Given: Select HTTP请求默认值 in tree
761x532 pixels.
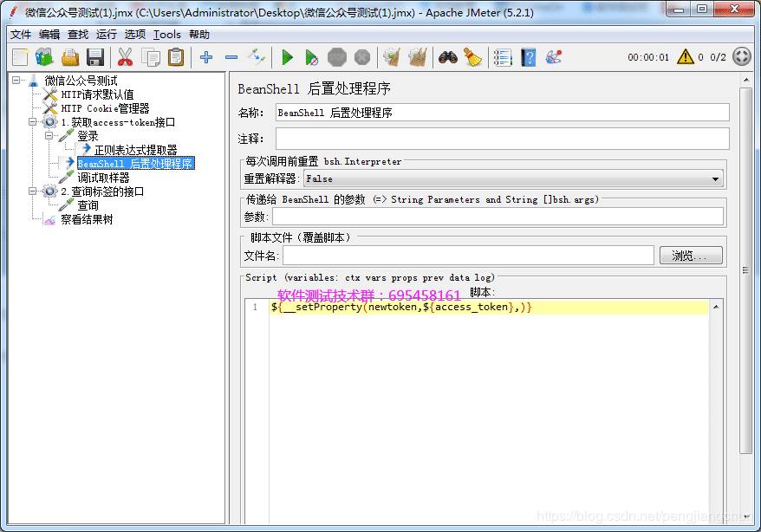Looking at the screenshot, I should (x=97, y=94).
